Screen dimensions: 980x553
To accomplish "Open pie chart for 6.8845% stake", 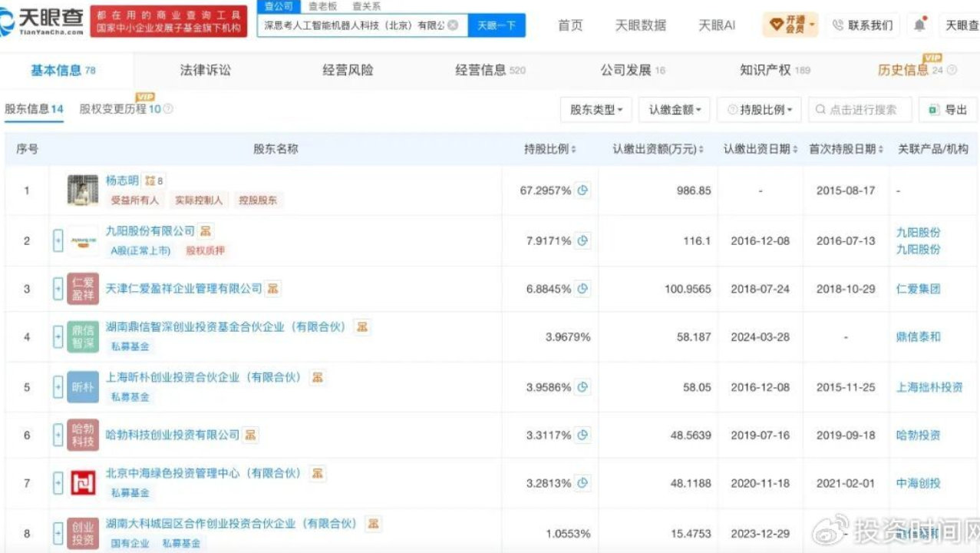I will coord(583,289).
